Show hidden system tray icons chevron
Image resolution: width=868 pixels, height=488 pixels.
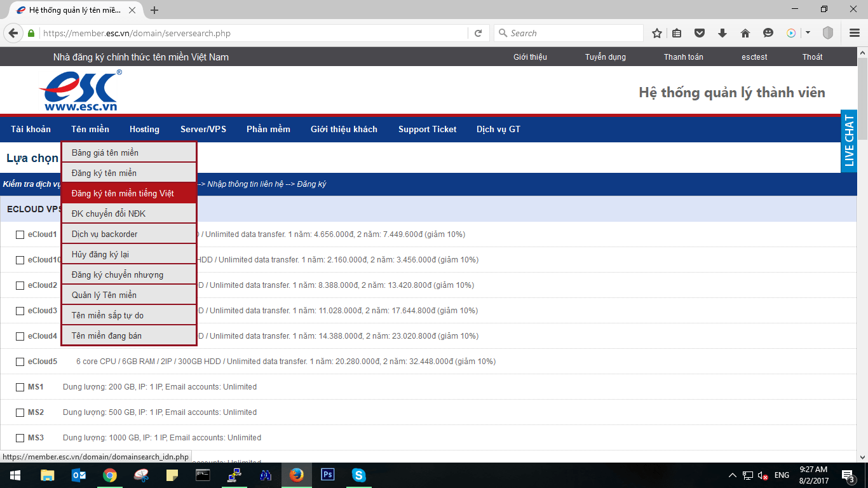click(732, 475)
